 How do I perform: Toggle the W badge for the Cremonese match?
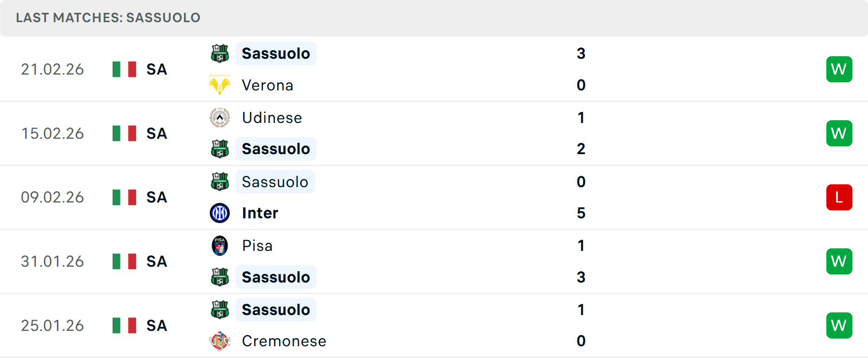[839, 325]
